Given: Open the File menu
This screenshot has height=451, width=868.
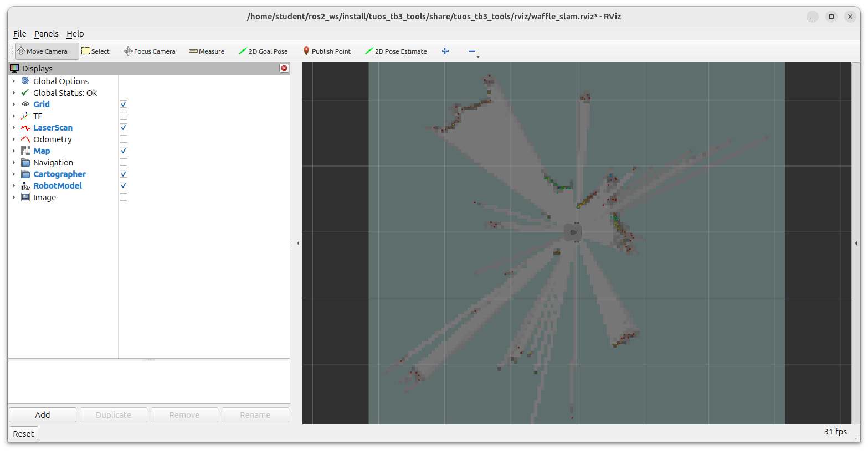Looking at the screenshot, I should click(19, 34).
